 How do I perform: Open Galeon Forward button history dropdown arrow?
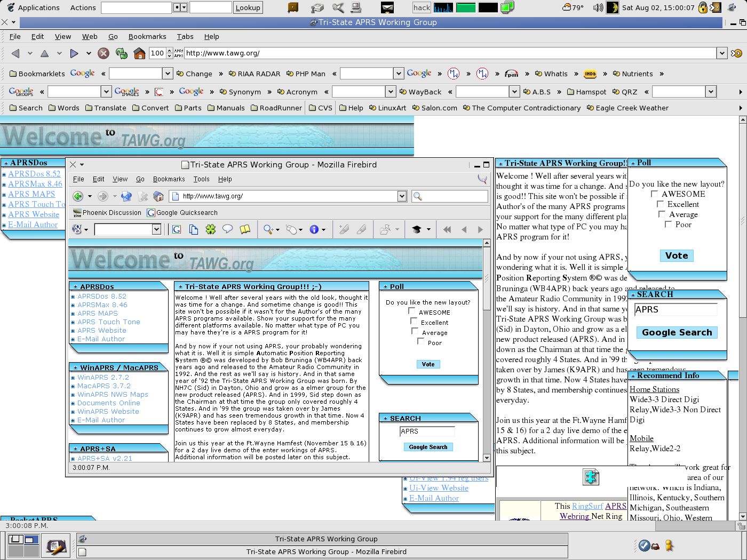coord(89,53)
